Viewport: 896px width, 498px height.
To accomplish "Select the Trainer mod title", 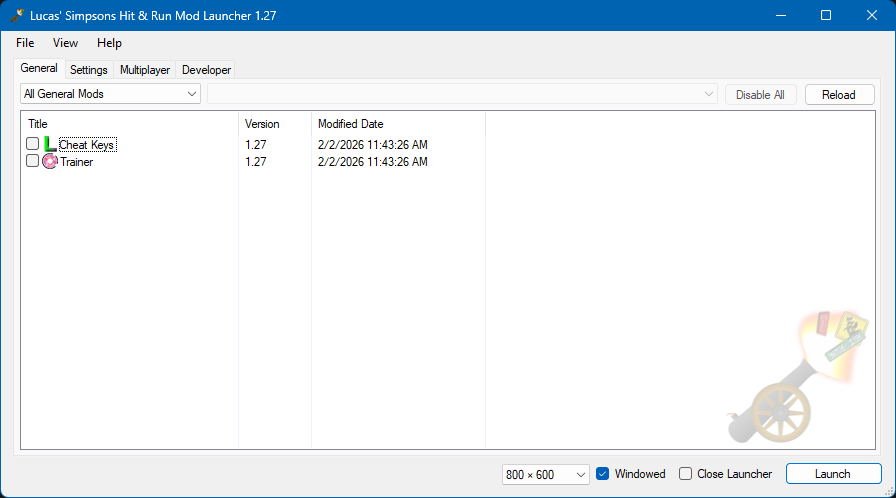I will coord(77,162).
